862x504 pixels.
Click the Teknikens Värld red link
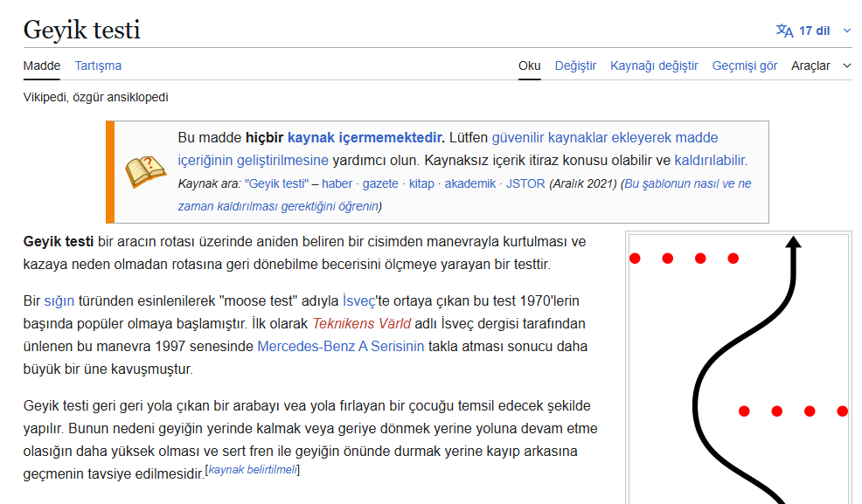(x=361, y=323)
